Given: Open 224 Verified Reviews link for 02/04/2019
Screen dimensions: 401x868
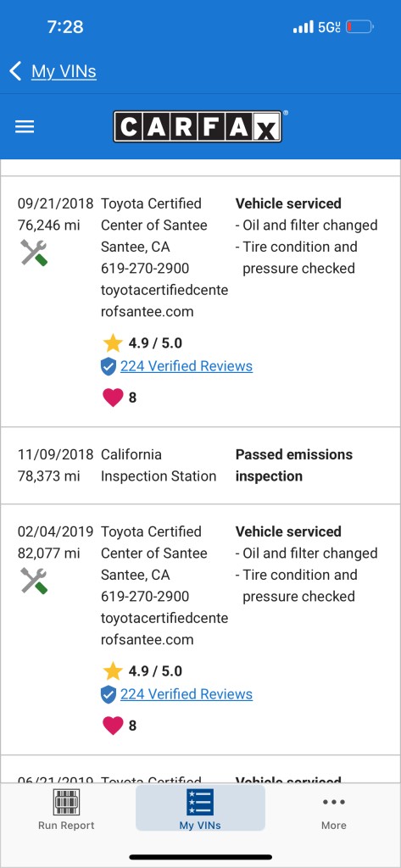Looking at the screenshot, I should [187, 694].
